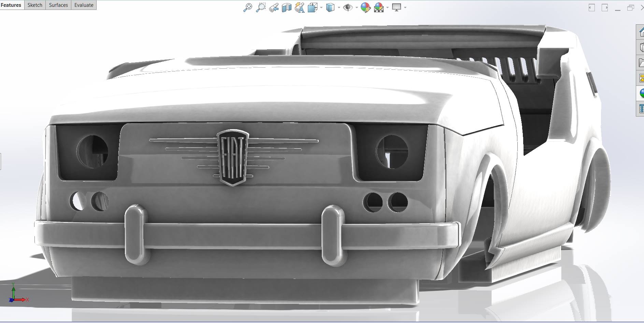Open File Explorer folder in task pane
Image resolution: width=644 pixels, height=323 pixels.
(x=641, y=63)
